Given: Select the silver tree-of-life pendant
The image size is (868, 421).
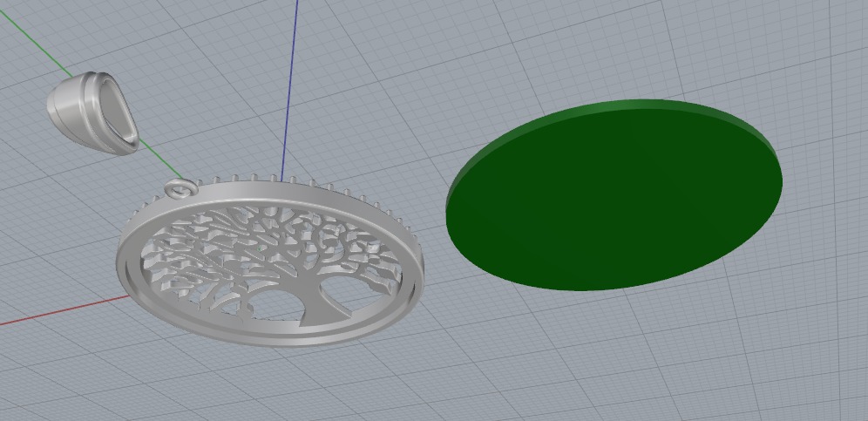Looking at the screenshot, I should (x=270, y=261).
